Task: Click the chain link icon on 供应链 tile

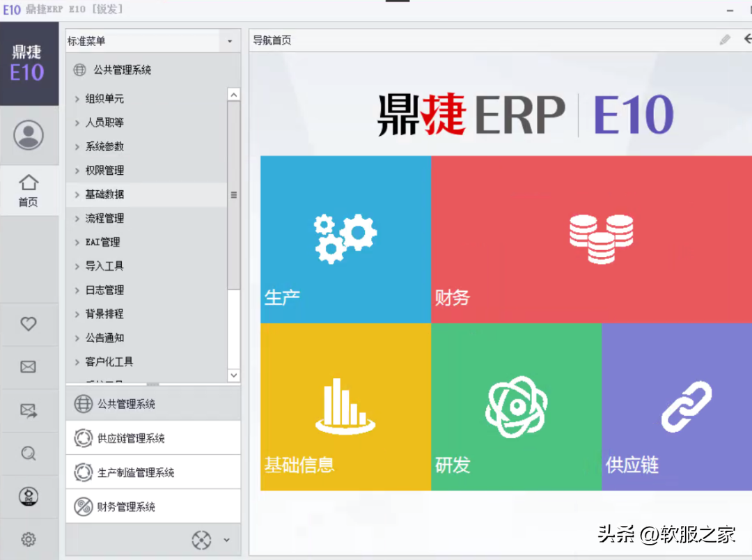Action: tap(687, 407)
